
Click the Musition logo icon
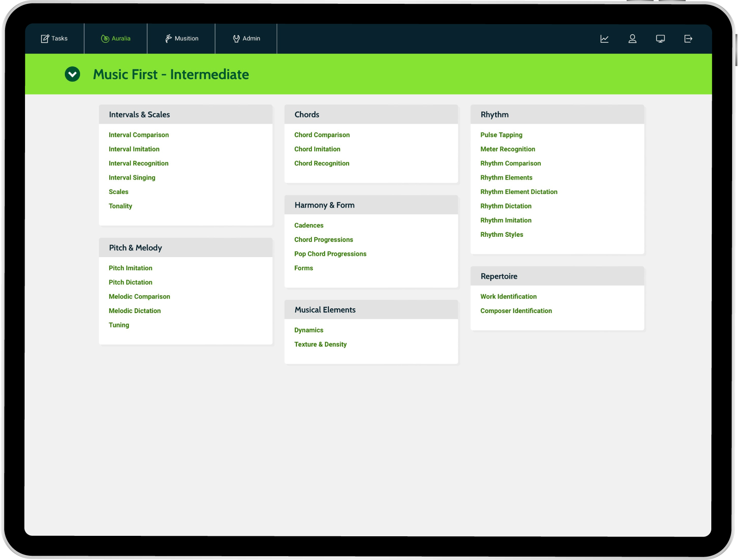click(x=168, y=39)
